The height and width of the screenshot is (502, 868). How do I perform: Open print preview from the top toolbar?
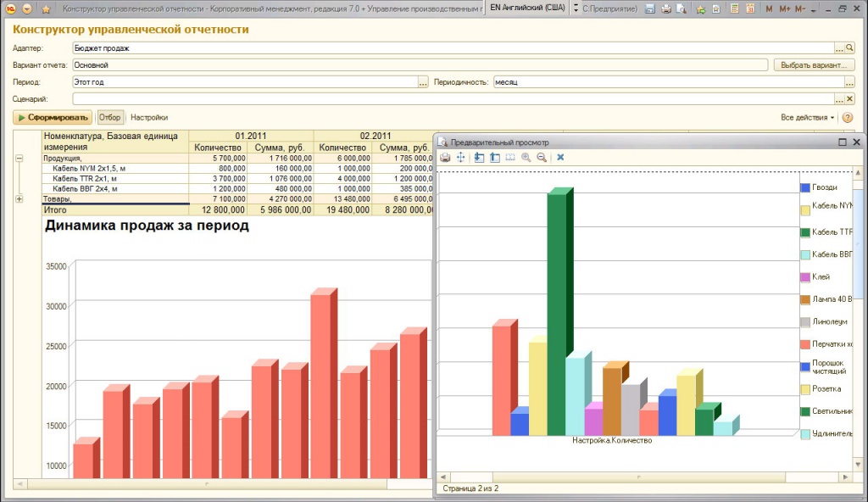(x=682, y=8)
